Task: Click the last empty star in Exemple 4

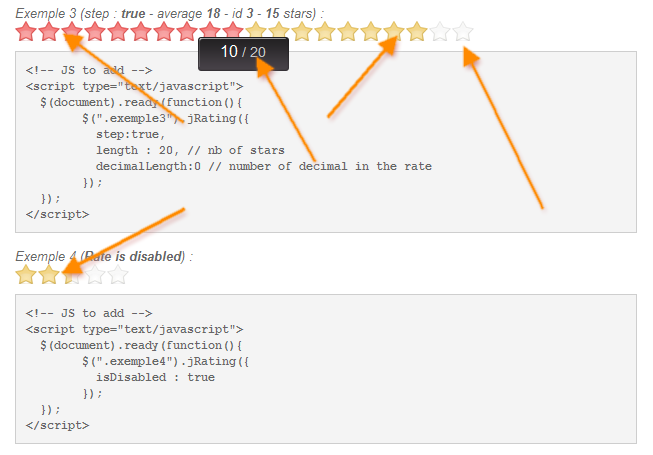Action: (x=118, y=275)
